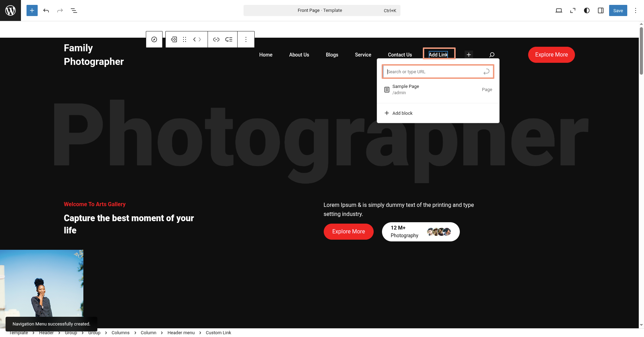Select the Add Link menu item
This screenshot has width=644, height=337.
439,55
